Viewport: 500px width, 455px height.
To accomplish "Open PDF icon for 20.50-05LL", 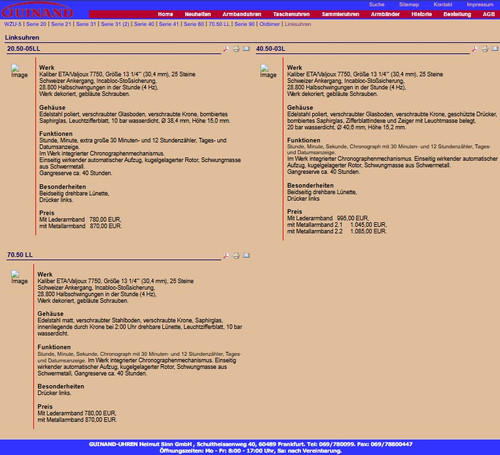I will click(226, 49).
